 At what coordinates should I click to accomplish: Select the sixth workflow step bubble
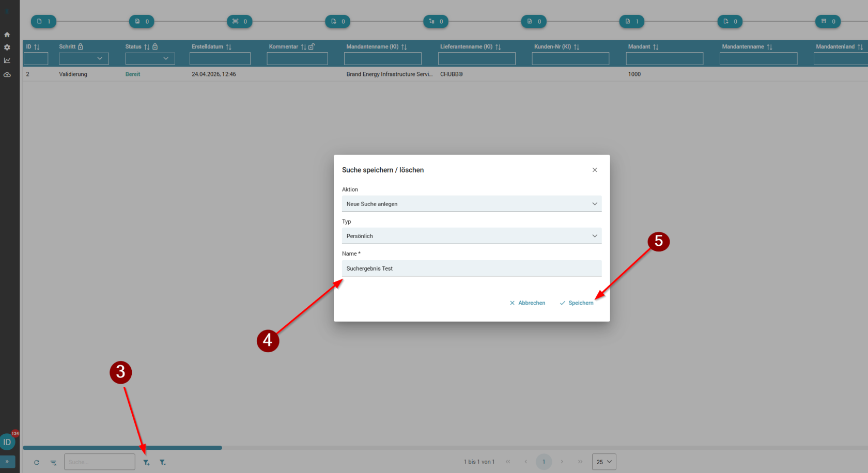tap(534, 21)
